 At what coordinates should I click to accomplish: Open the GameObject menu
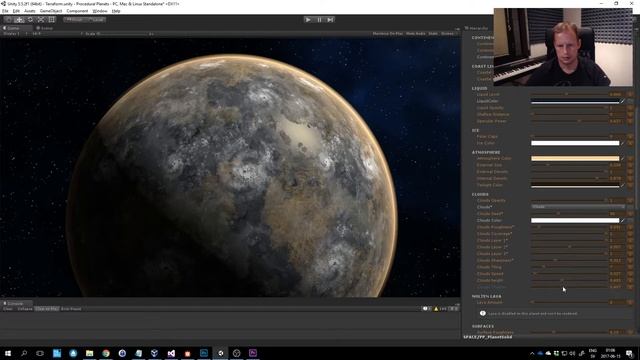tap(51, 11)
